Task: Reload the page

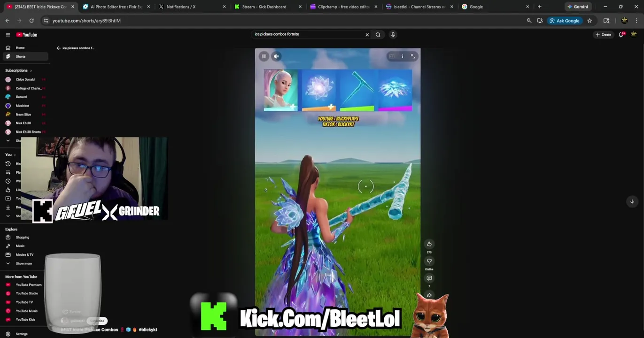Action: (31, 21)
